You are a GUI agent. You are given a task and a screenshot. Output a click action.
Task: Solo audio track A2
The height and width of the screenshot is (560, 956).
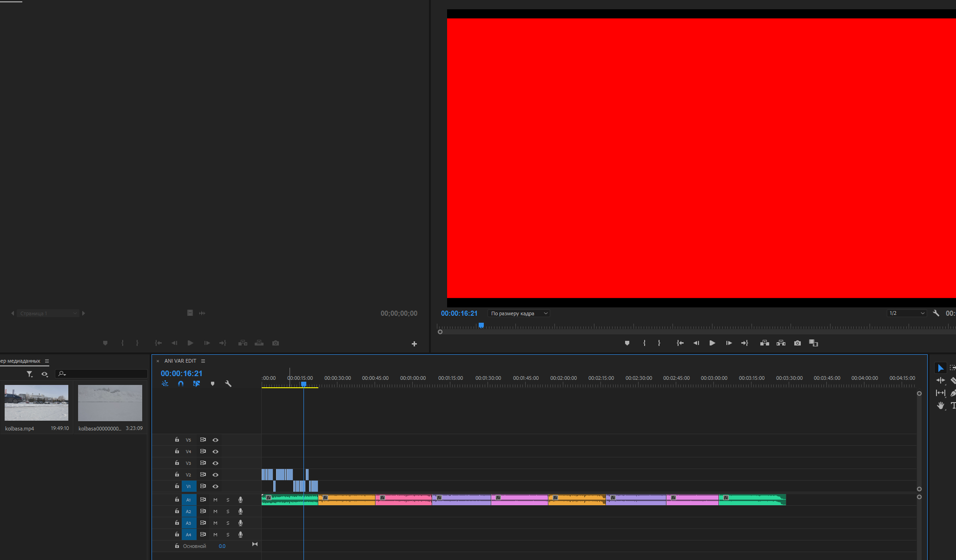228,511
